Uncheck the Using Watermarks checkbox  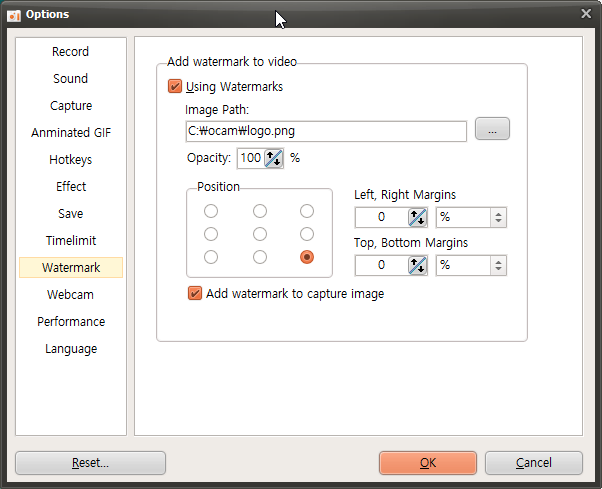pyautogui.click(x=176, y=87)
